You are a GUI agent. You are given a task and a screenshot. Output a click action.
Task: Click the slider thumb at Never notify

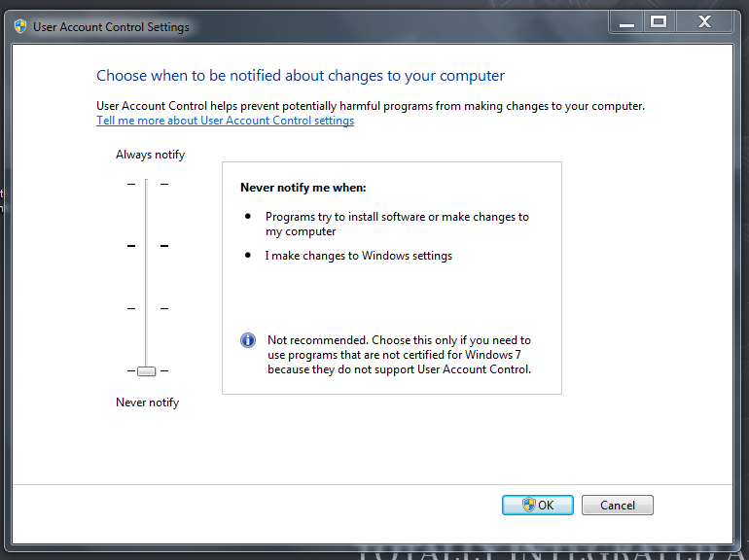point(146,371)
